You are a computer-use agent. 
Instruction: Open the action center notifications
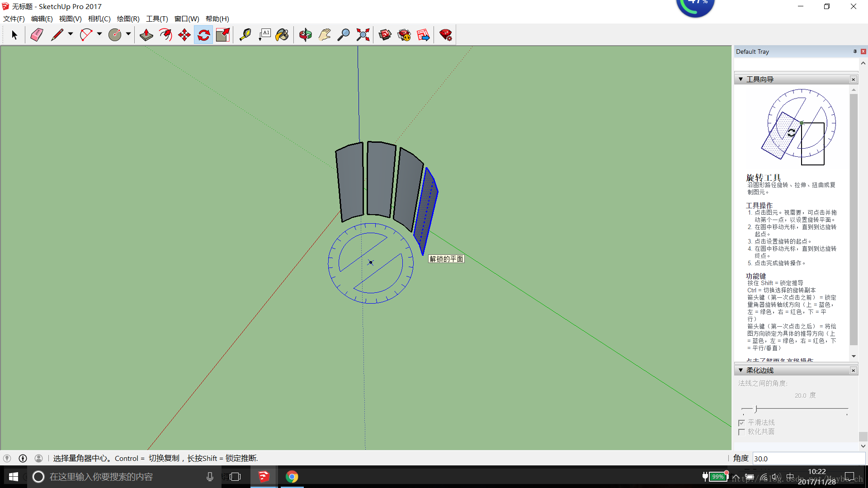point(849,477)
